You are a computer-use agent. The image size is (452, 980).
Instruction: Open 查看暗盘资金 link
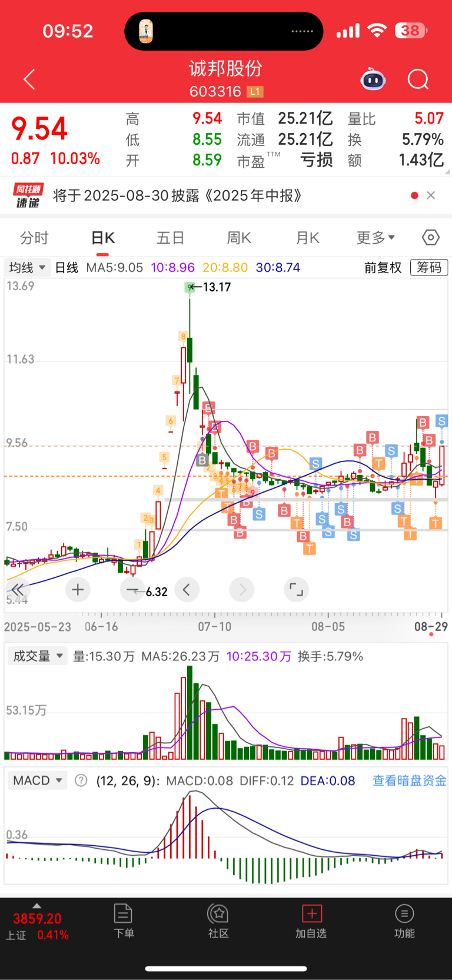[x=410, y=780]
